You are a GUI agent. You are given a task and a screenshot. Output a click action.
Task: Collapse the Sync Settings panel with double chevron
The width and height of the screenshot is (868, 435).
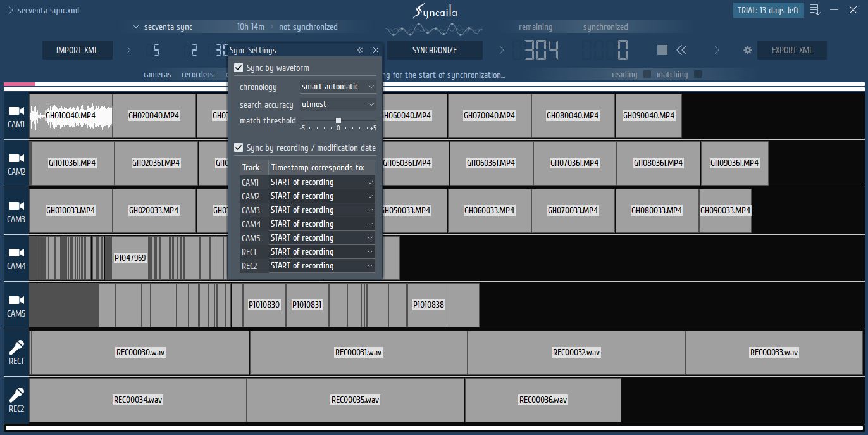(360, 50)
